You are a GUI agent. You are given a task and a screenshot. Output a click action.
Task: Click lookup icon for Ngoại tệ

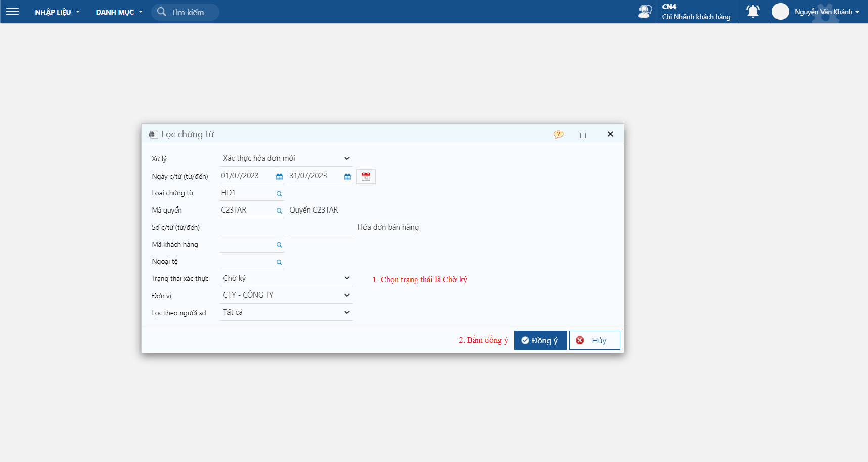tap(279, 263)
